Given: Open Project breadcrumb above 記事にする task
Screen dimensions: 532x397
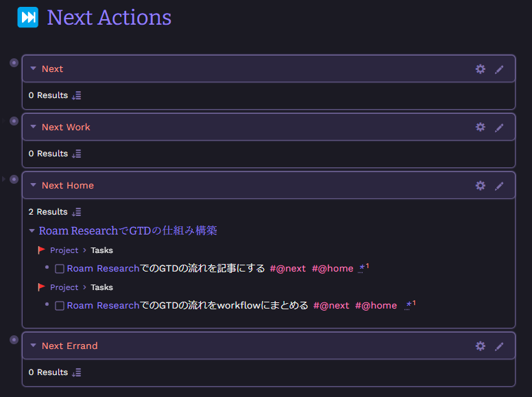Looking at the screenshot, I should pyautogui.click(x=64, y=250).
